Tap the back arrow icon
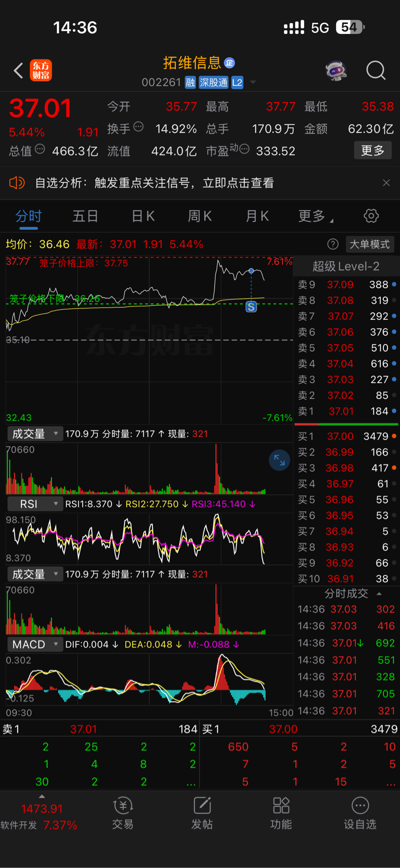This screenshot has width=400, height=868. coord(18,70)
